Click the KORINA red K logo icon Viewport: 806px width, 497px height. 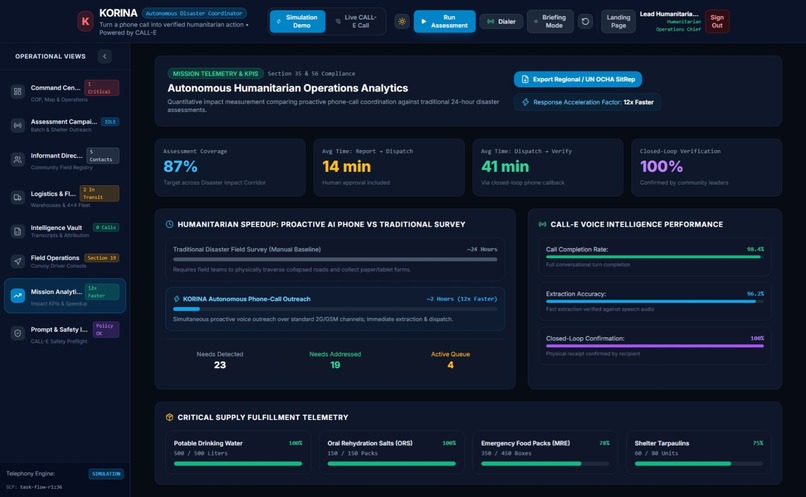tap(85, 22)
